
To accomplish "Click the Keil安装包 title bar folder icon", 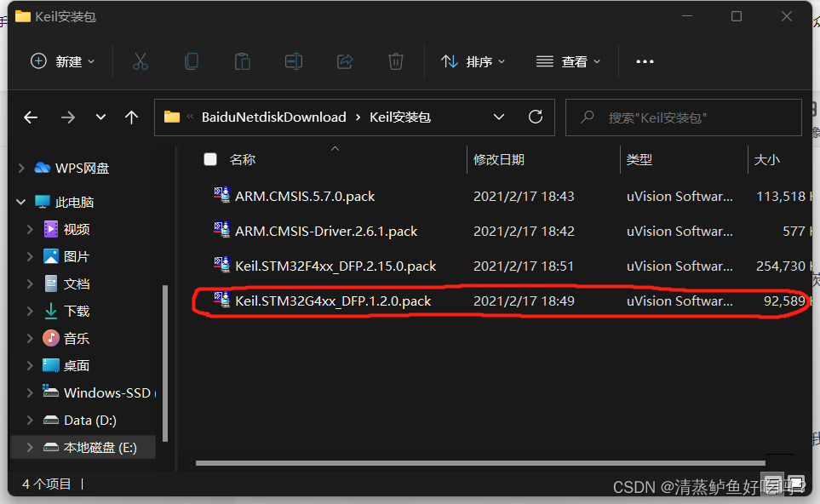I will (x=22, y=17).
